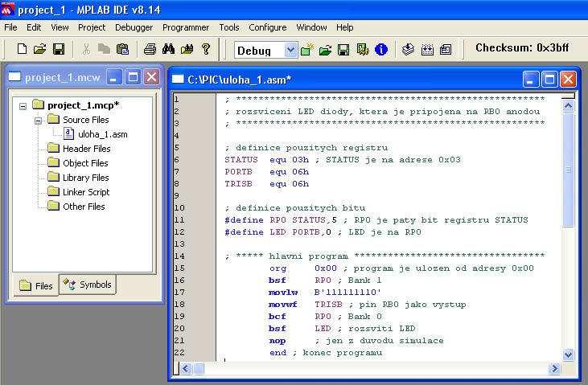This screenshot has width=588, height=385.
Task: Select uloha_1.asm in project tree
Action: click(103, 134)
